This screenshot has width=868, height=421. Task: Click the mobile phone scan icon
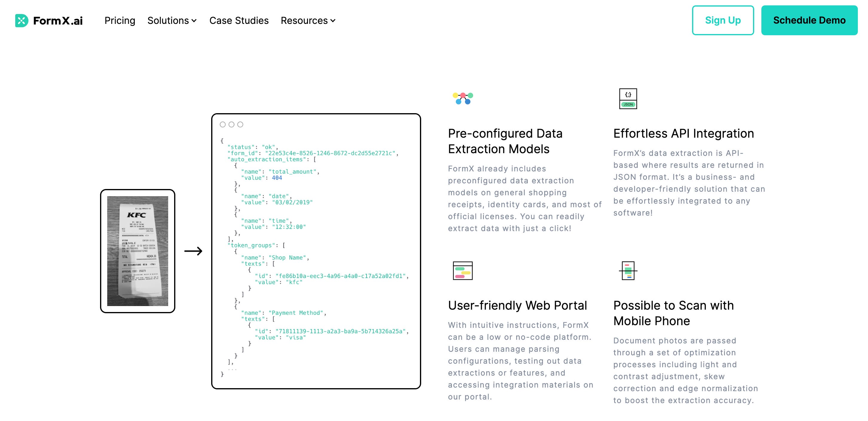pyautogui.click(x=628, y=271)
